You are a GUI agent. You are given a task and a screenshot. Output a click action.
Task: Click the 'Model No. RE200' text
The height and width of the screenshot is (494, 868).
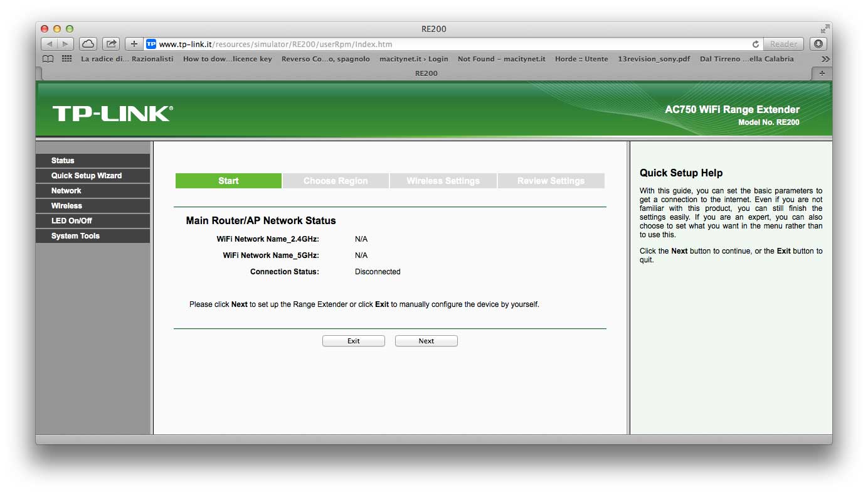click(769, 122)
